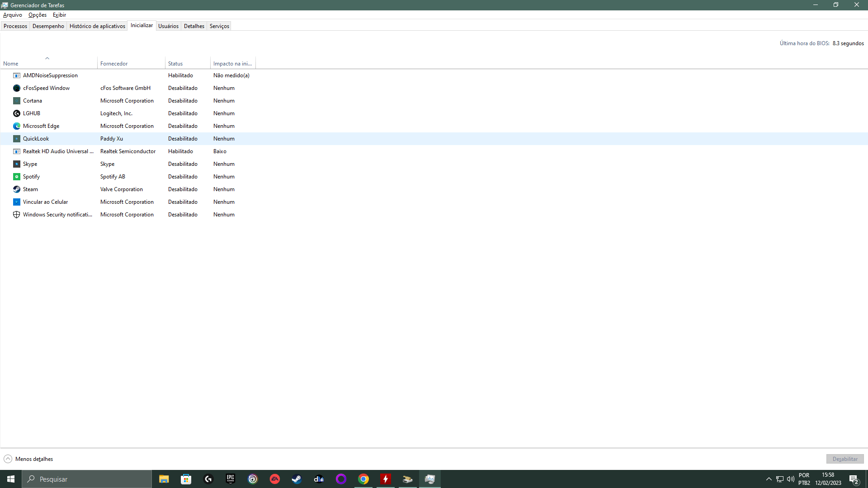Switch to the Usuários tab
The image size is (868, 488).
(x=168, y=26)
